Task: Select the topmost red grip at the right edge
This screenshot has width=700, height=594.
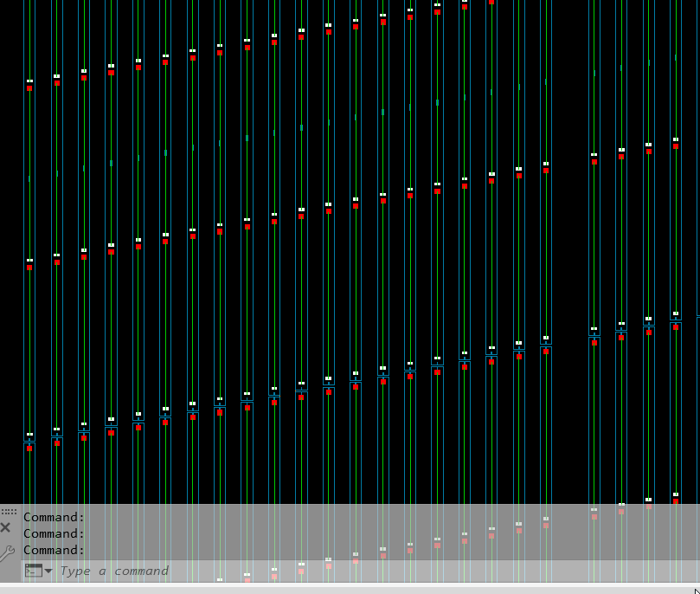Action: [676, 145]
